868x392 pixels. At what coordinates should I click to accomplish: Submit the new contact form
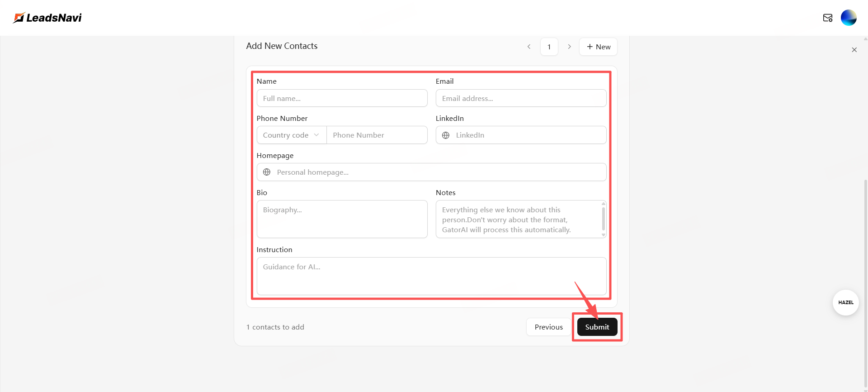coord(597,327)
